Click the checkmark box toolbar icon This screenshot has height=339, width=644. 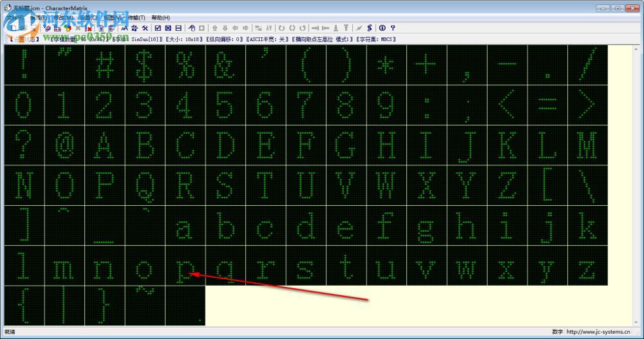click(158, 28)
